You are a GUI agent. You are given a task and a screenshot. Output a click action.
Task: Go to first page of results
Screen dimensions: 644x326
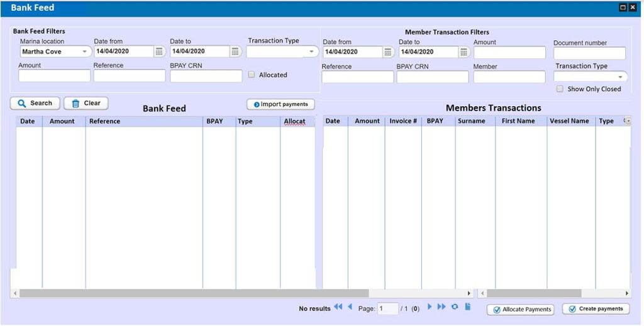click(338, 307)
